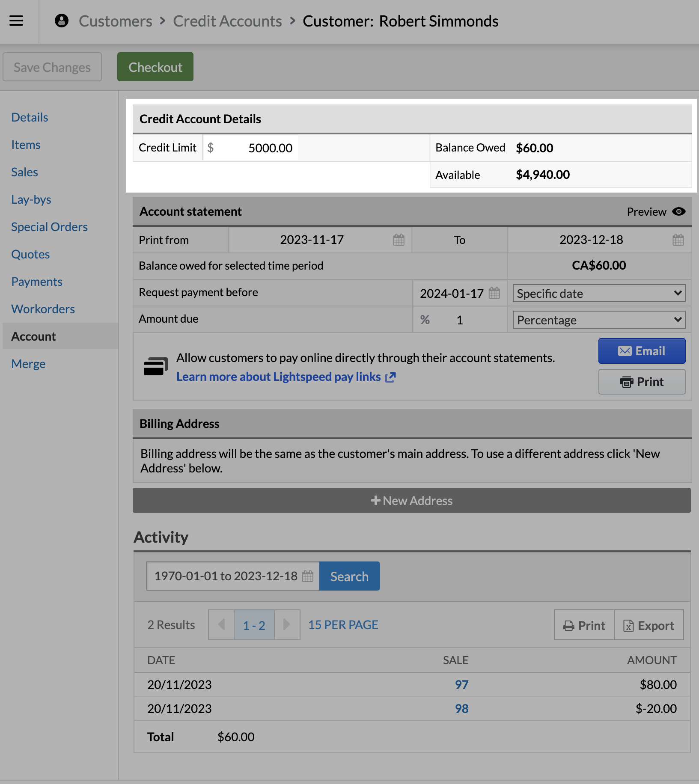Open the calendar picker for the To date
Viewport: 699px width, 784px height.
tap(678, 240)
